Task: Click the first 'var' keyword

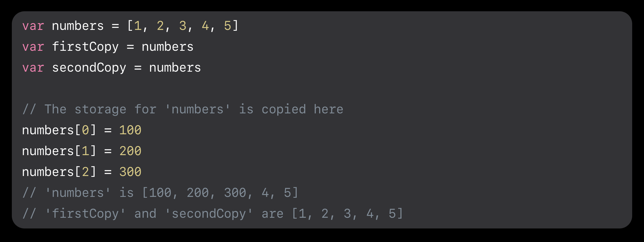Action: pos(33,26)
